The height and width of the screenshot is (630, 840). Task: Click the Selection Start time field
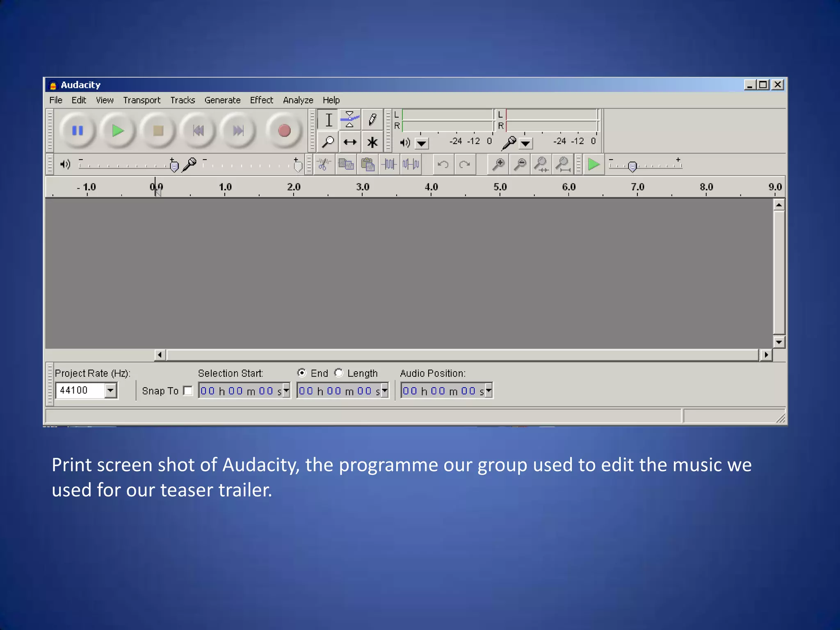pyautogui.click(x=241, y=391)
